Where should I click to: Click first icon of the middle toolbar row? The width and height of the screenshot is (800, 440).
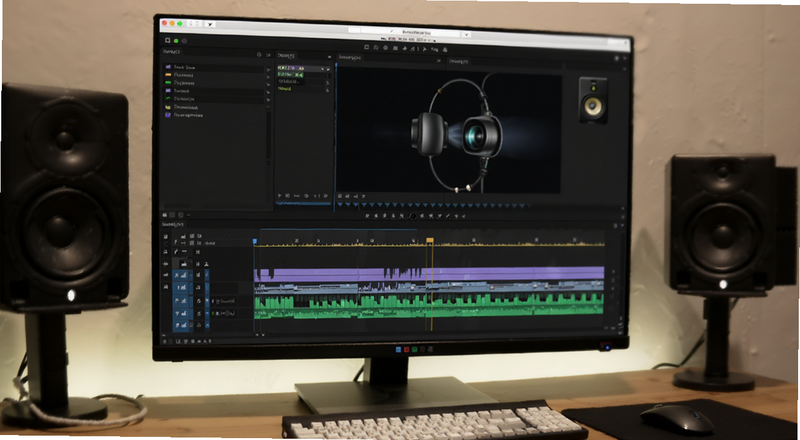(368, 215)
